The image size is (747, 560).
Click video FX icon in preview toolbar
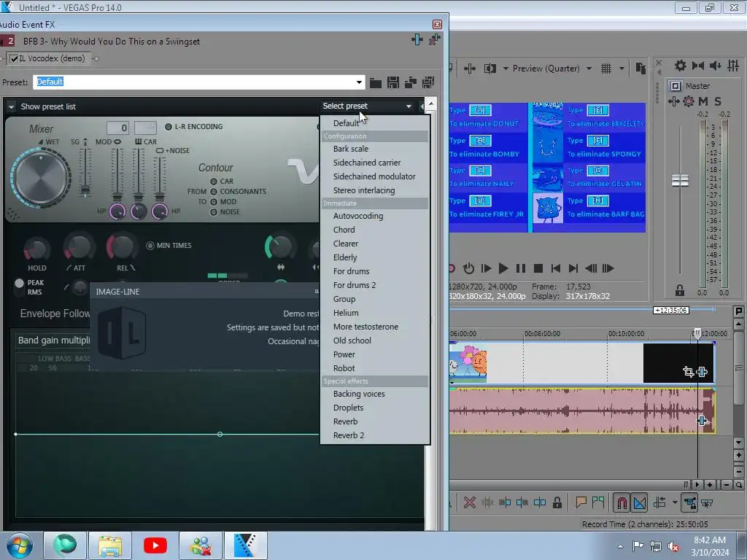coord(470,69)
